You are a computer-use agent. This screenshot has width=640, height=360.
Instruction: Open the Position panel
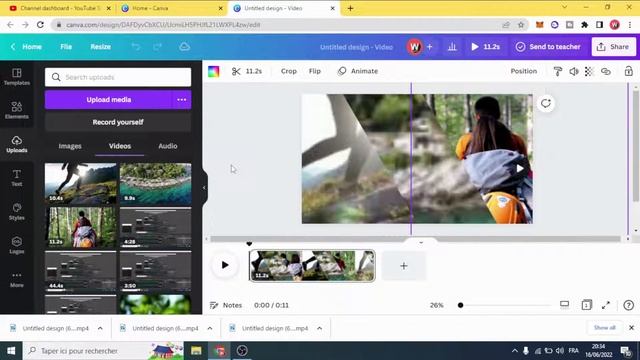point(524,71)
